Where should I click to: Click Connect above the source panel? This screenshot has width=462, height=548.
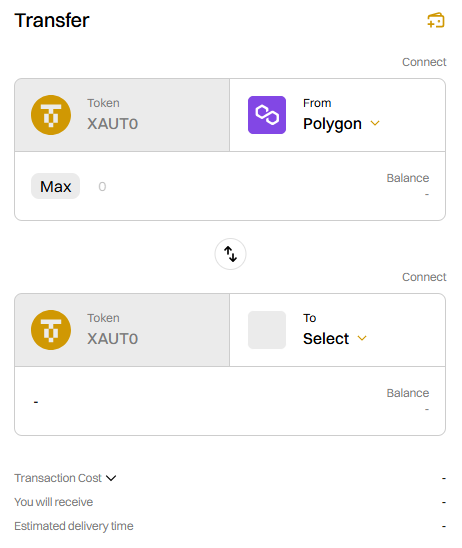click(x=424, y=62)
